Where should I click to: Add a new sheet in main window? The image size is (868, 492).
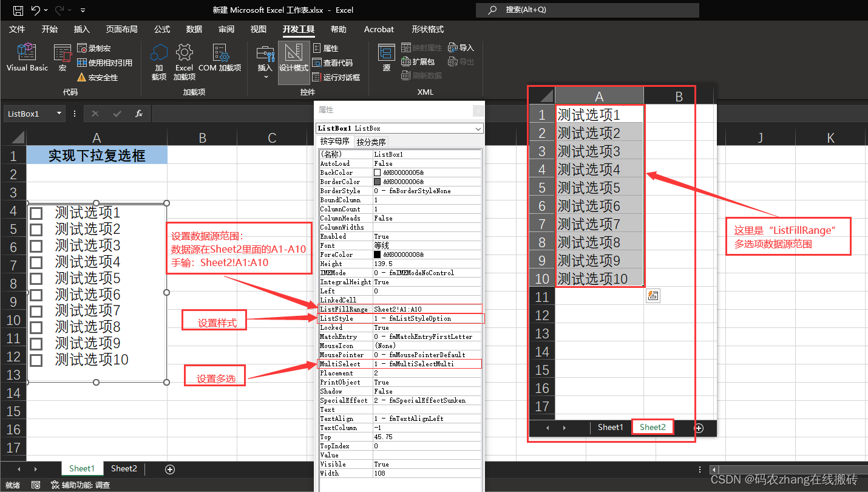tap(170, 469)
